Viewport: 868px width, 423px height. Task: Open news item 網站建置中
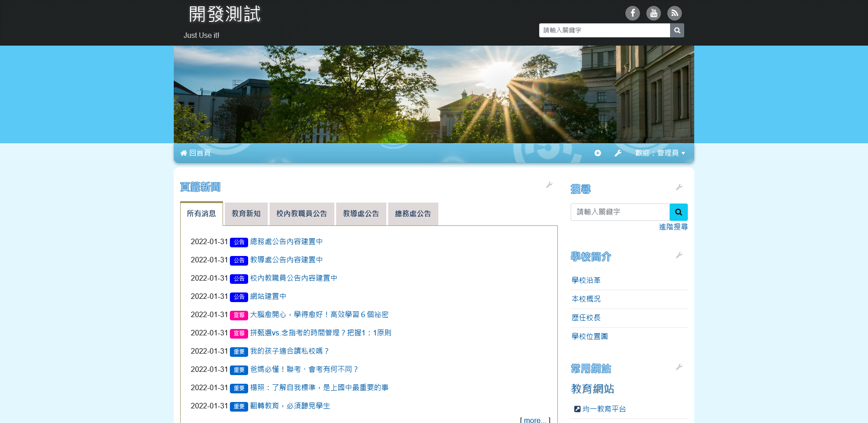[x=268, y=296]
